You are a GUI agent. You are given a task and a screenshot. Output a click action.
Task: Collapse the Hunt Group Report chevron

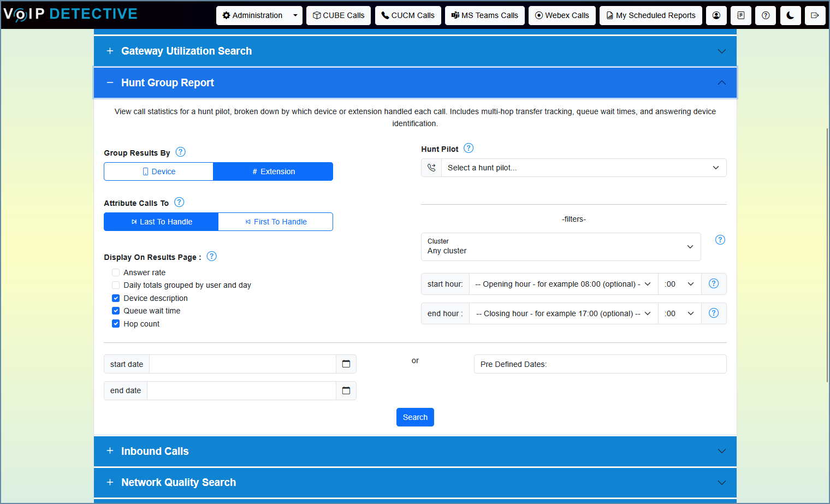click(721, 82)
